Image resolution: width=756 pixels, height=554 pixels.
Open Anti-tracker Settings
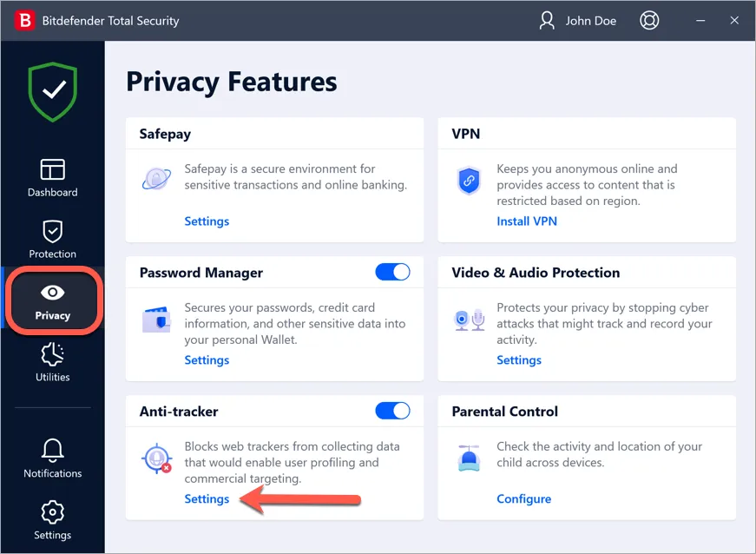point(207,498)
